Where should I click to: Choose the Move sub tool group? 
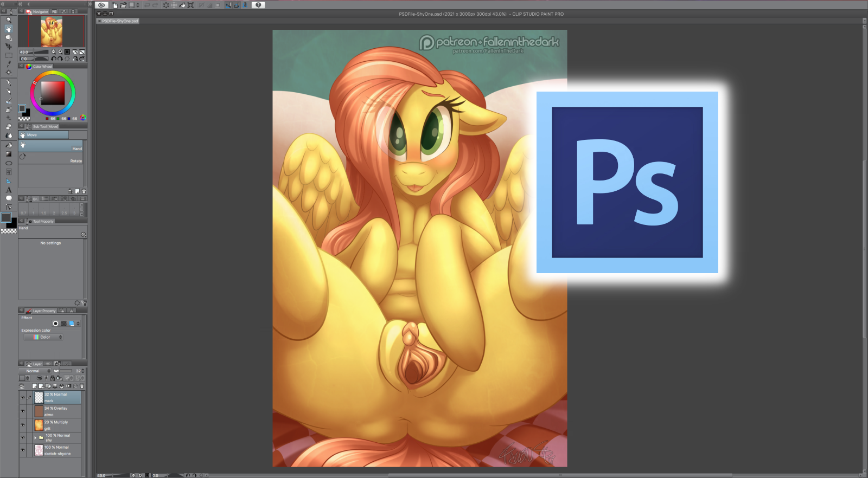44,135
